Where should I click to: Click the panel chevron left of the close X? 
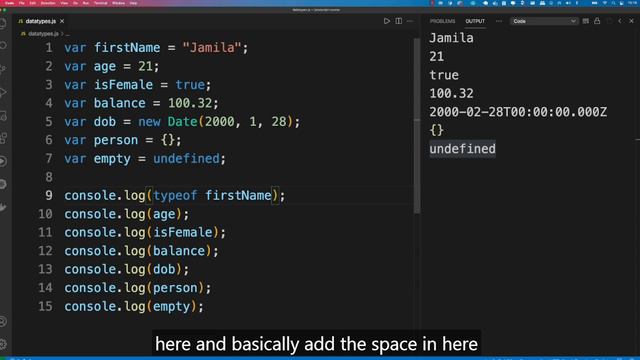point(620,21)
